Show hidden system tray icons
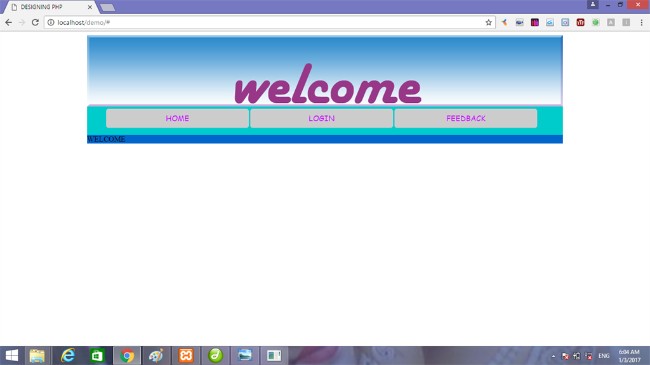Image resolution: width=650 pixels, height=365 pixels. (x=553, y=356)
